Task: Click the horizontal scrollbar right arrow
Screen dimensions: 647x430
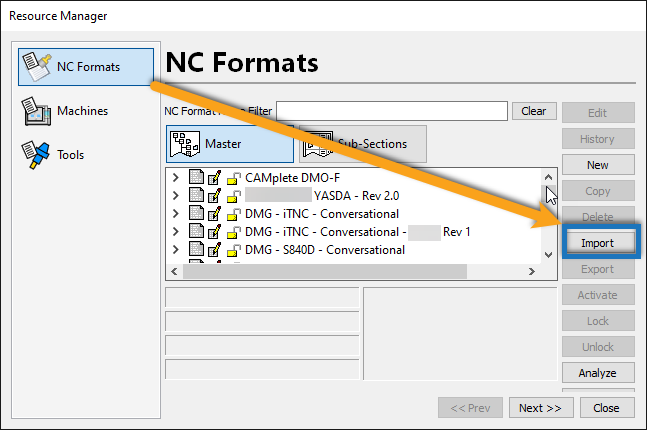Action: click(532, 272)
